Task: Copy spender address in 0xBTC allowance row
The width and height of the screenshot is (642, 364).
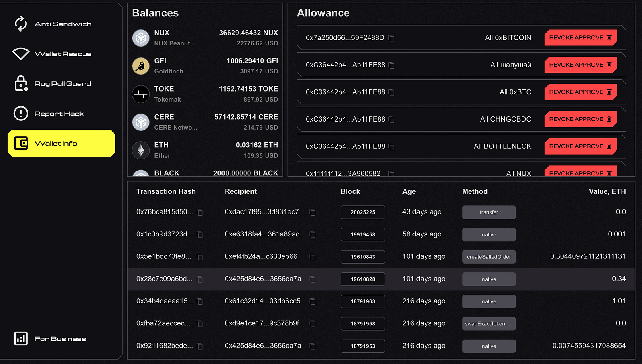Action: pos(392,93)
